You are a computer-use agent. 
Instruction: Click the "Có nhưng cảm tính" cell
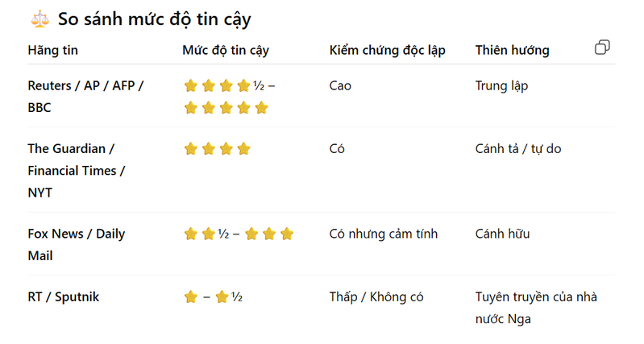pos(384,234)
